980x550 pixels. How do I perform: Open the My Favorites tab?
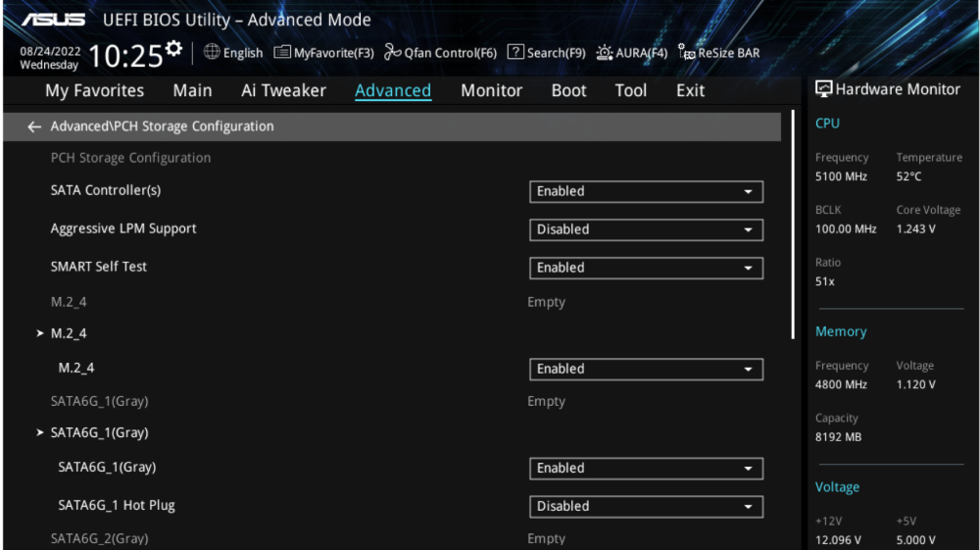94,90
